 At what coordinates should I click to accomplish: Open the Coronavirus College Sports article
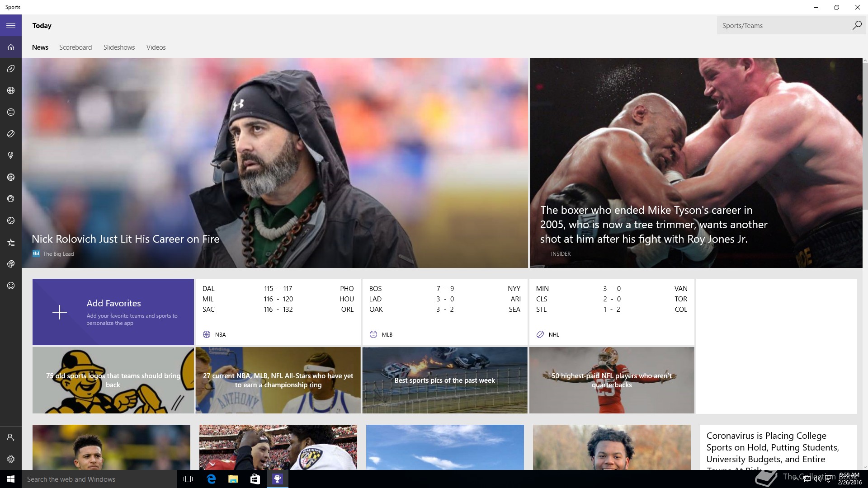778,447
